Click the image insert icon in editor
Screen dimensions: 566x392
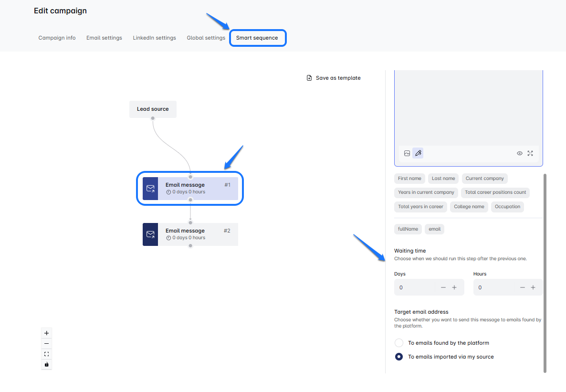click(x=407, y=153)
